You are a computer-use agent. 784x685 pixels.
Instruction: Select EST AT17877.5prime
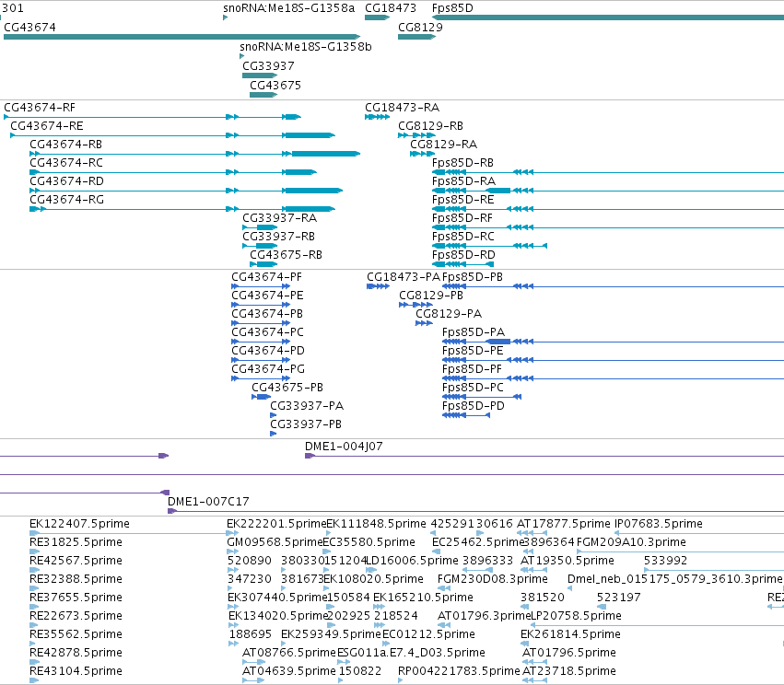click(564, 524)
